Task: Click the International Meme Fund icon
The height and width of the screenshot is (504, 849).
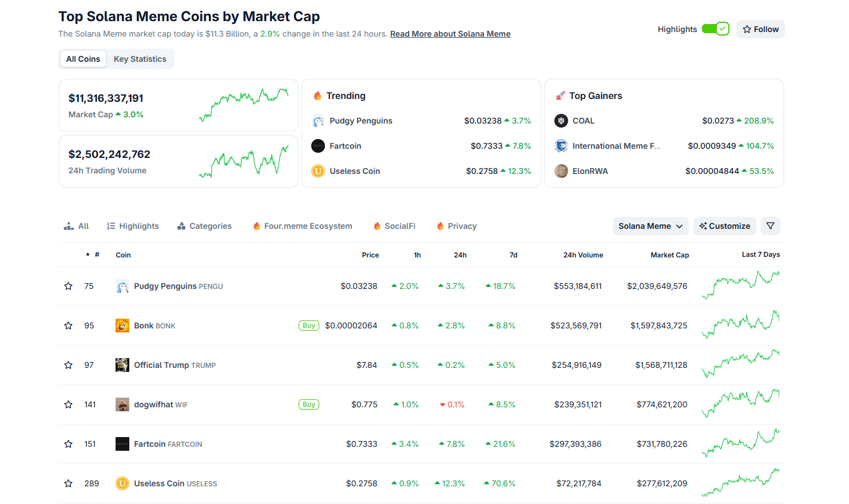Action: pyautogui.click(x=561, y=146)
